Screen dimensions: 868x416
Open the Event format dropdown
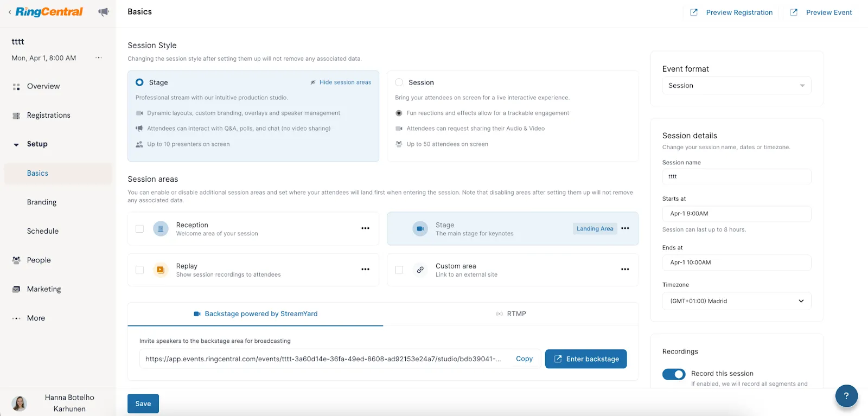pyautogui.click(x=736, y=86)
